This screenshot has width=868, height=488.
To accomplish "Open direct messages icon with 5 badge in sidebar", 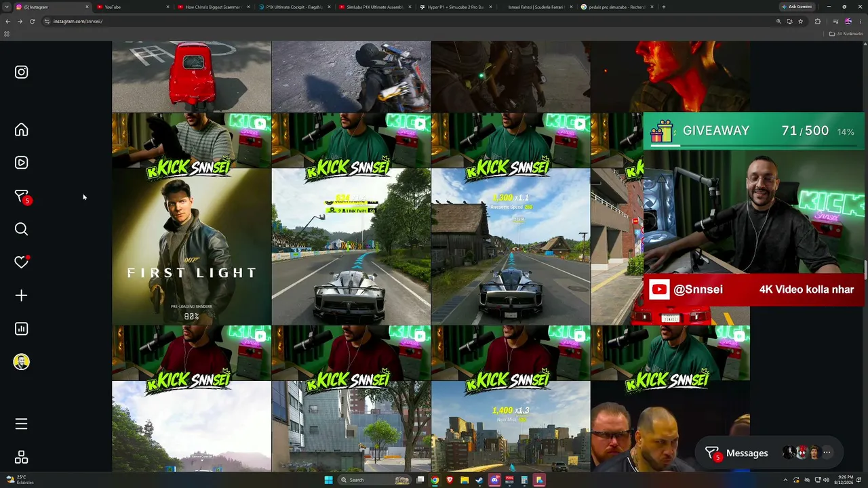I will pyautogui.click(x=22, y=197).
